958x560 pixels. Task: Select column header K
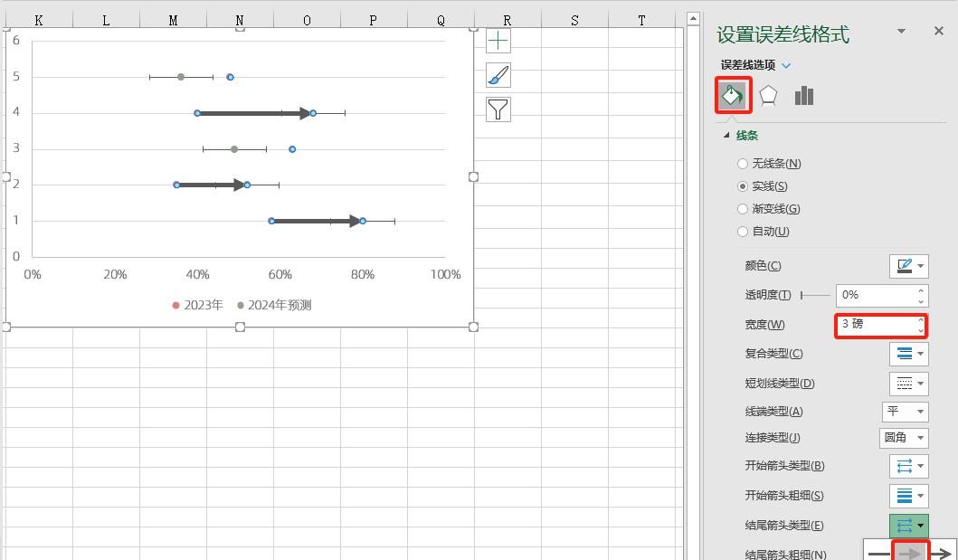39,20
